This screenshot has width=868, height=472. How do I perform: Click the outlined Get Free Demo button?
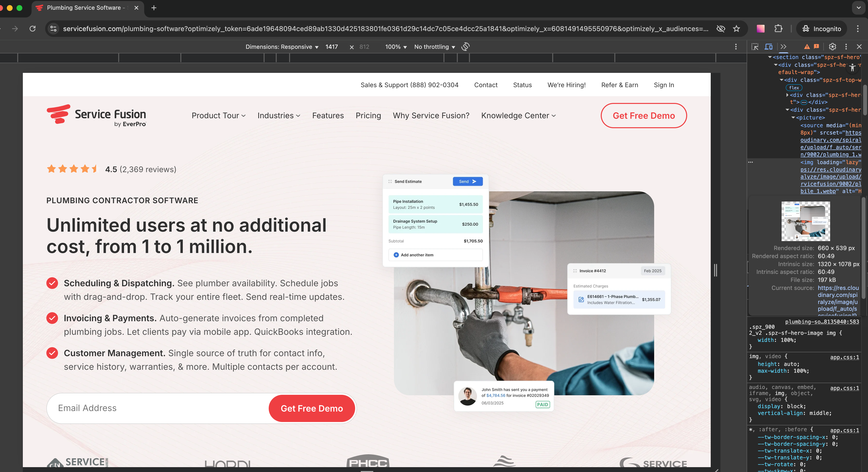click(643, 116)
